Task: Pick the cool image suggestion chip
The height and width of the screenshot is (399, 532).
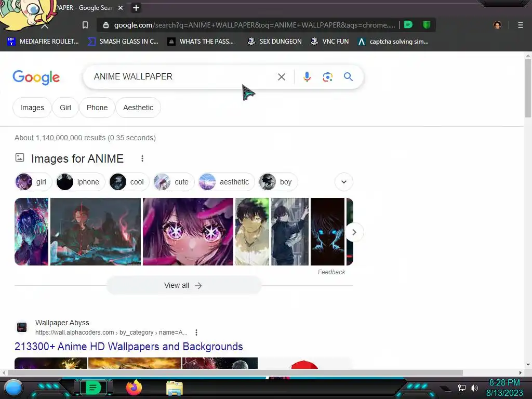Action: coord(129,182)
